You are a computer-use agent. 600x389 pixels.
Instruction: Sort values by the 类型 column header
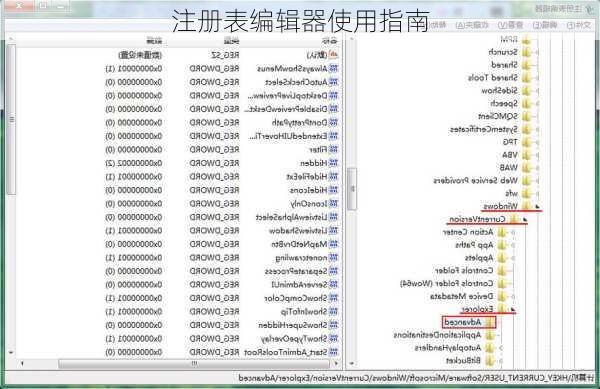click(x=232, y=41)
